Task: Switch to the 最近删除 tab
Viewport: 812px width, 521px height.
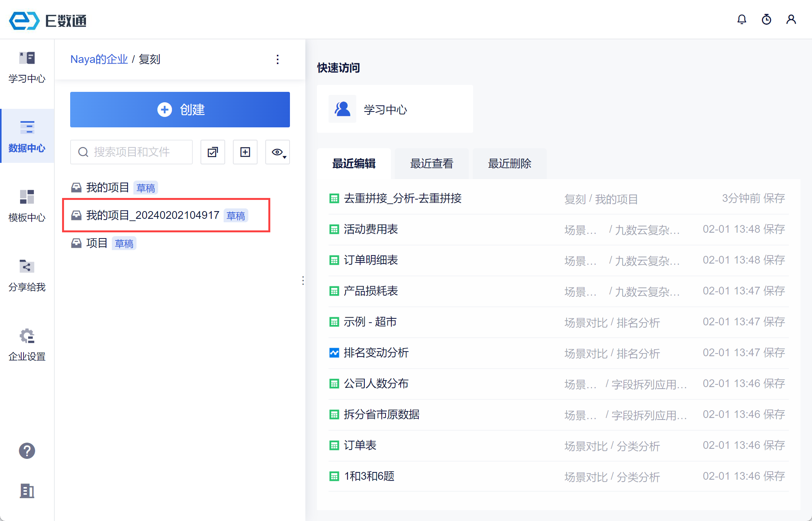Action: pyautogui.click(x=509, y=164)
